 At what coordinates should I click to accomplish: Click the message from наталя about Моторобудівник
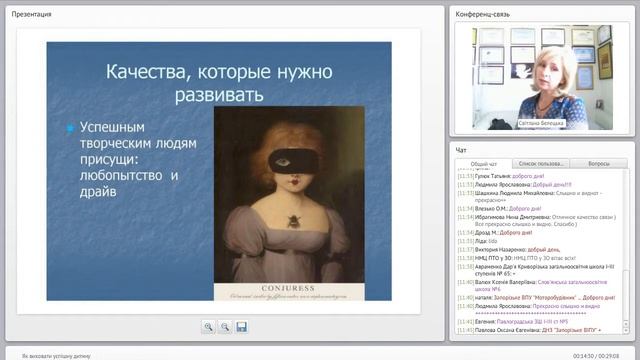pyautogui.click(x=536, y=298)
